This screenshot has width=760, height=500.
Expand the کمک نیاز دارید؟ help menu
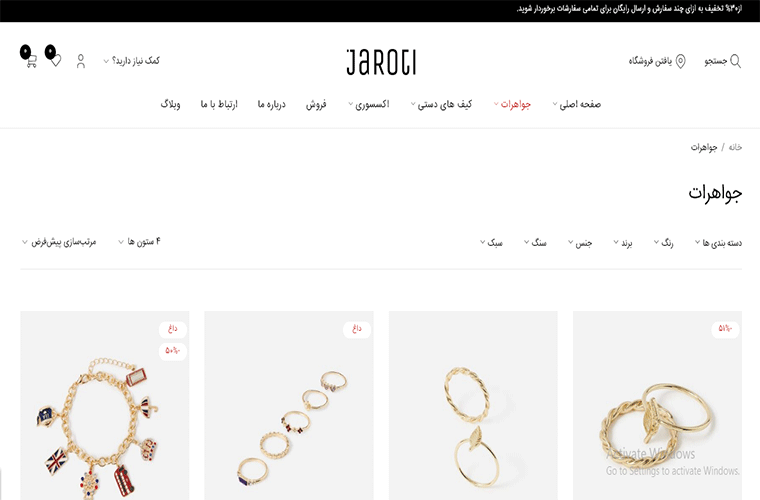[131, 61]
